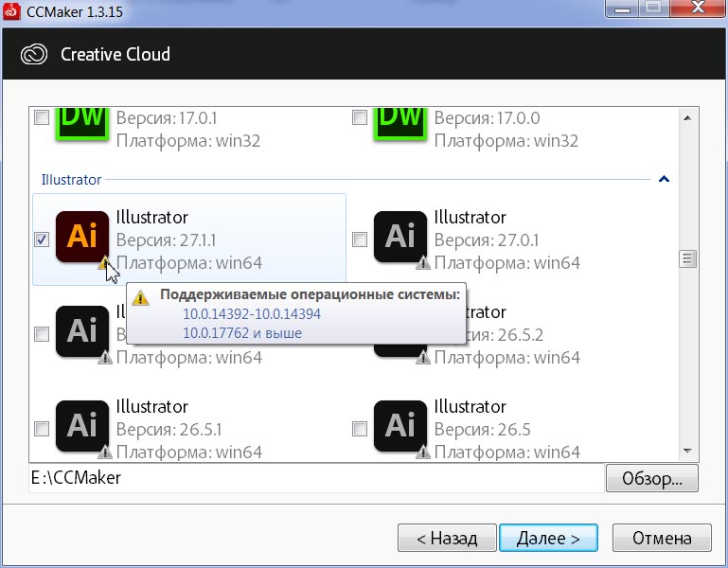Viewport: 728px width, 568px height.
Task: Check the Illustrator 26.5.1 checkbox
Action: [42, 428]
